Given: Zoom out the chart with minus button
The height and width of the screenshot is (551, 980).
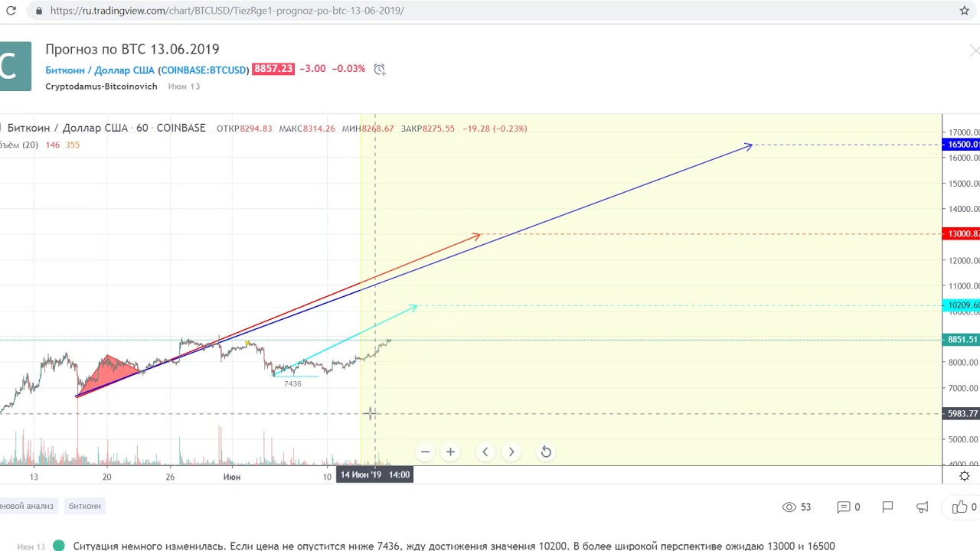Looking at the screenshot, I should [425, 452].
